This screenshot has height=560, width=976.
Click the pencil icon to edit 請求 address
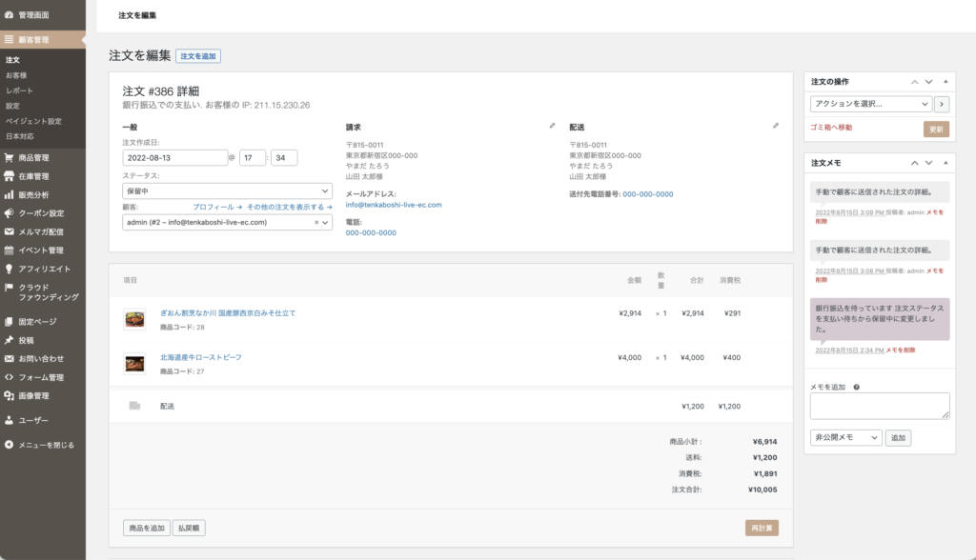point(552,126)
